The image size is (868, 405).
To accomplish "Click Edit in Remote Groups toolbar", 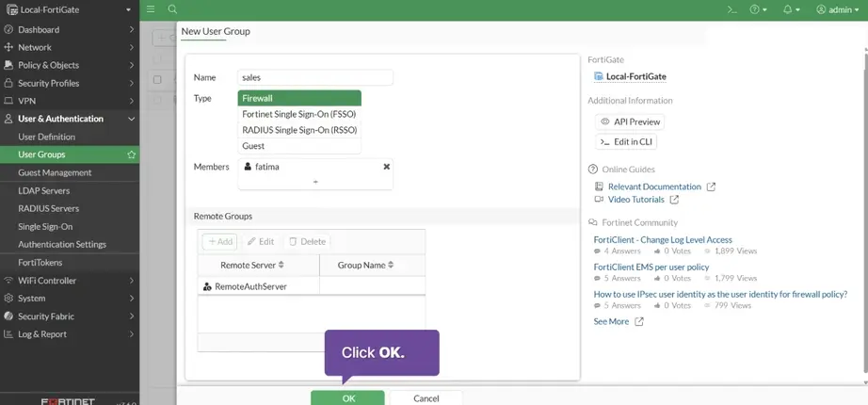I will pyautogui.click(x=261, y=241).
